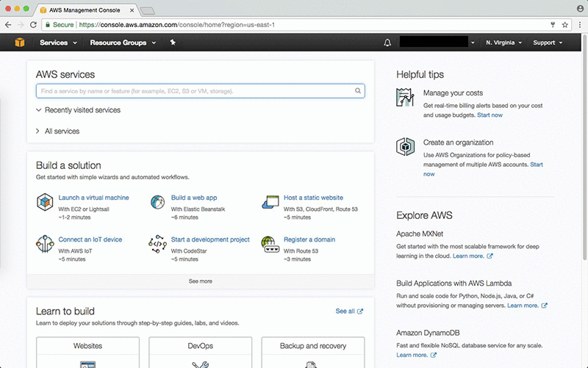588x368 pixels.
Task: Collapse the Recently visited services section
Action: 79,110
